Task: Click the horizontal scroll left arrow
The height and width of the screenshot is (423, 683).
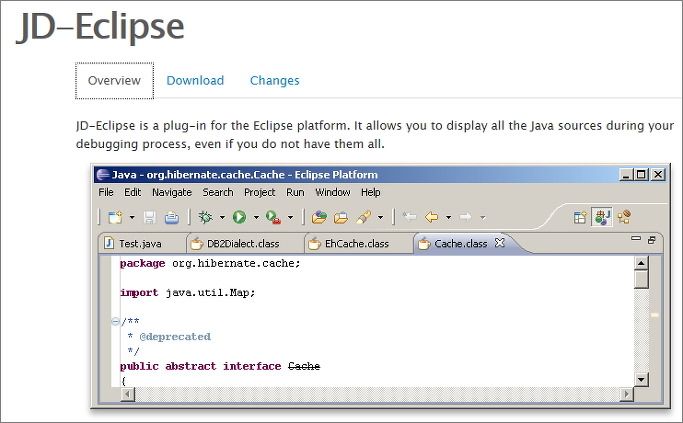Action: coord(128,394)
